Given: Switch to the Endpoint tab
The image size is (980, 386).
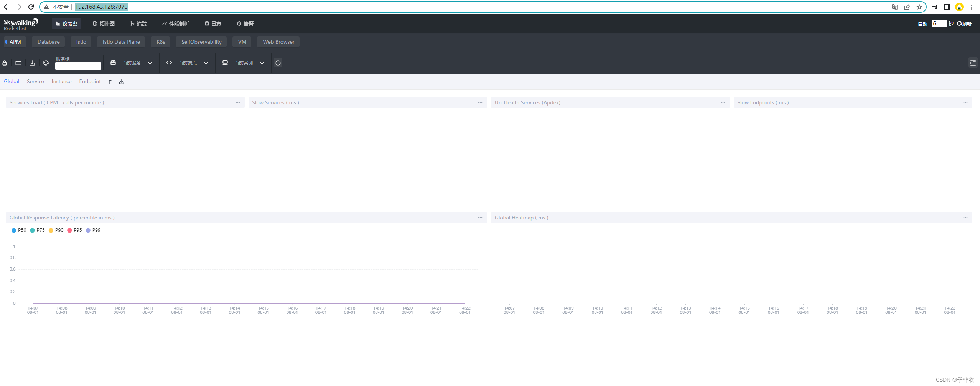Looking at the screenshot, I should pyautogui.click(x=90, y=82).
